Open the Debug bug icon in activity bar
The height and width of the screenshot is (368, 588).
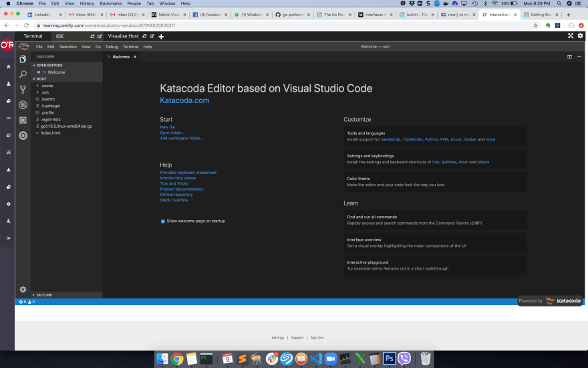pos(23,105)
